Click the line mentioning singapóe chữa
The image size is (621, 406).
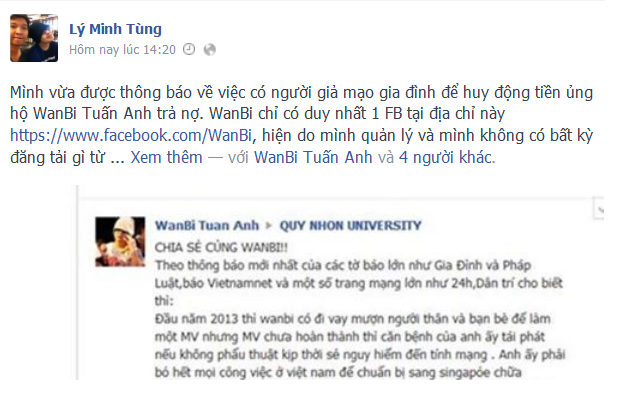tap(338, 372)
